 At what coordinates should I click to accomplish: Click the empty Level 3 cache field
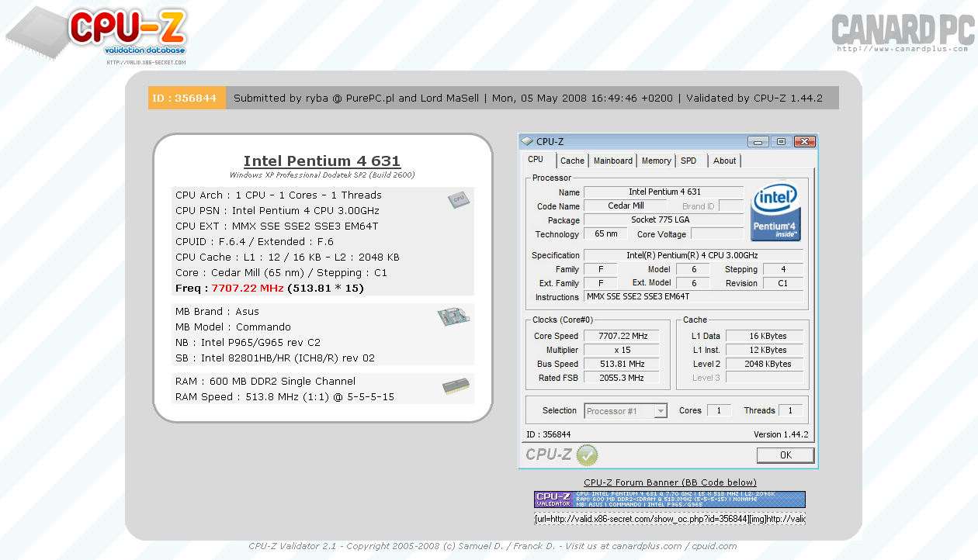point(764,378)
